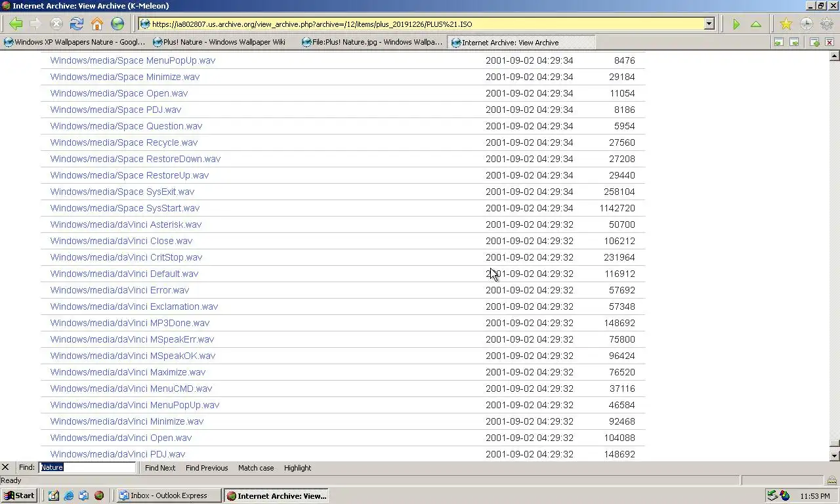This screenshot has width=840, height=504.
Task: Open History with the clock icon
Action: coord(806,24)
